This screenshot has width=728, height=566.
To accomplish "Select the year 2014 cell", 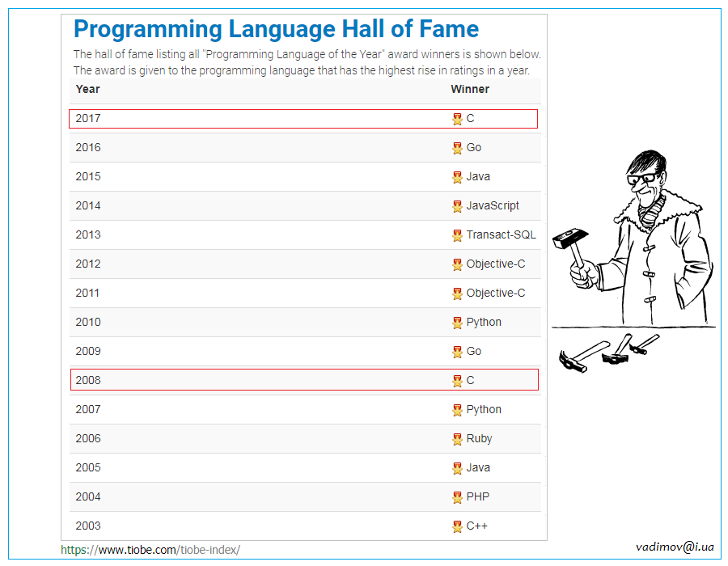I will (x=88, y=205).
